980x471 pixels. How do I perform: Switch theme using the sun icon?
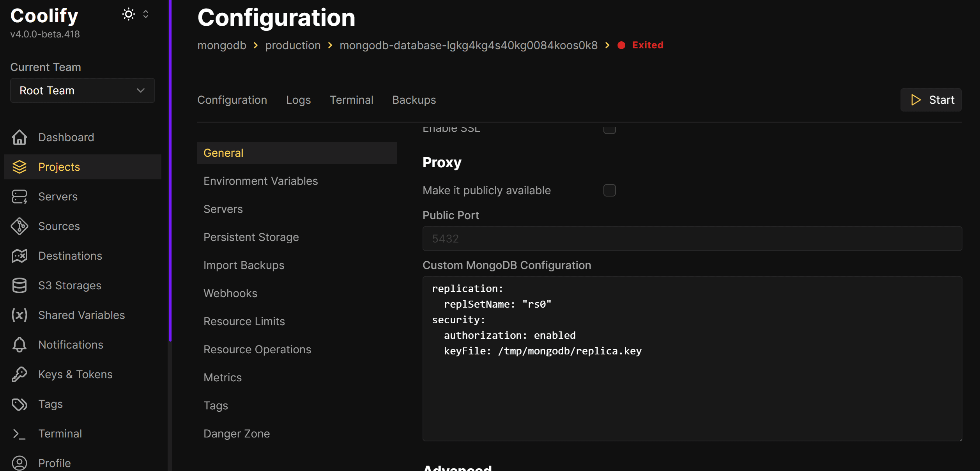pyautogui.click(x=129, y=14)
